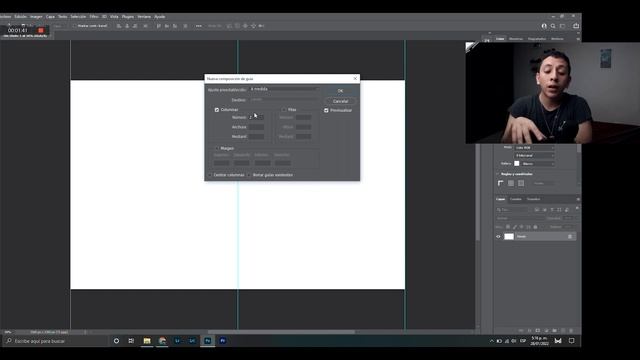
Task: Click the columns Número input field
Action: (256, 117)
